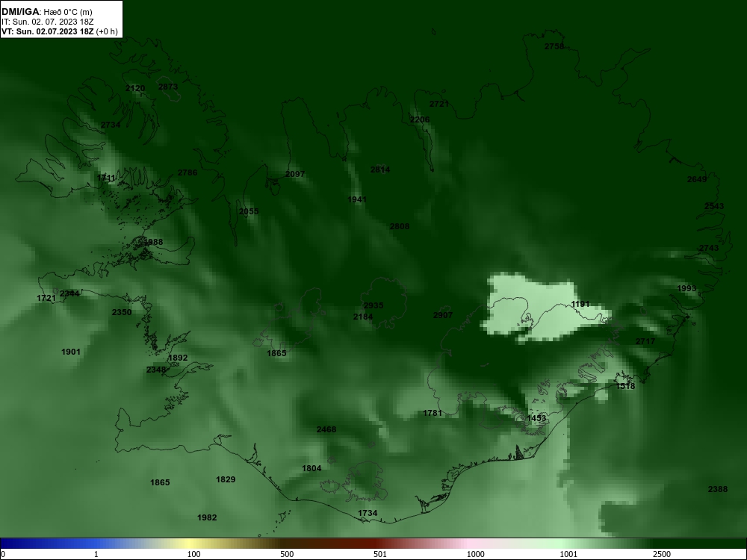Screen dimensions: 747x560
Task: Select the 2873 value label
Action: [x=168, y=87]
